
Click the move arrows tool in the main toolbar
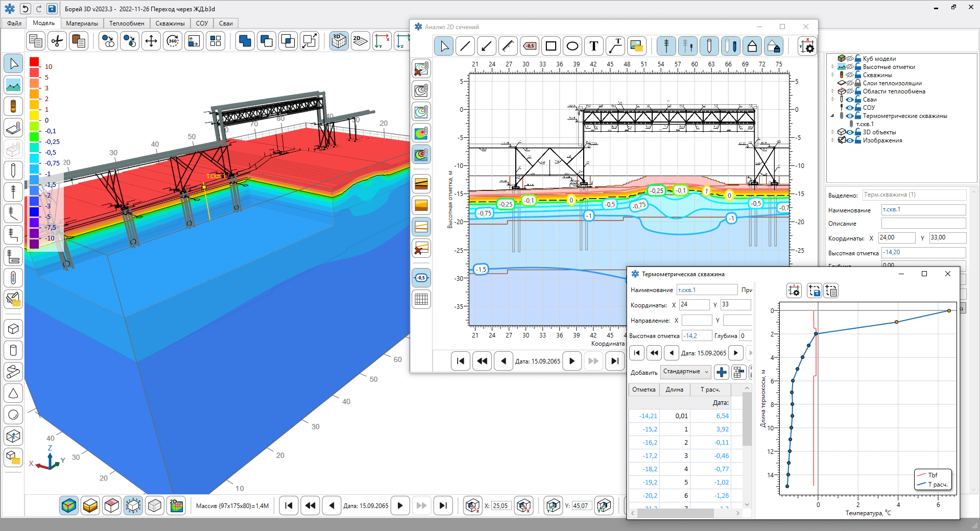pyautogui.click(x=151, y=41)
